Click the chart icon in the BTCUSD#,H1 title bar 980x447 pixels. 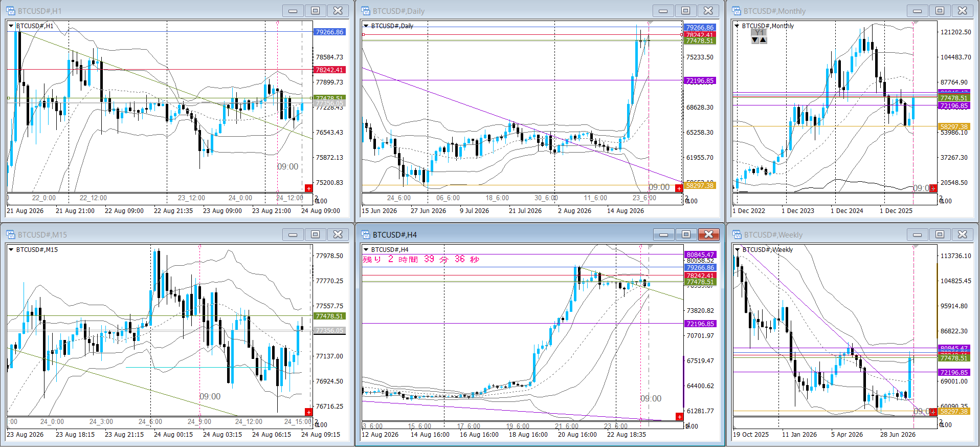click(11, 11)
